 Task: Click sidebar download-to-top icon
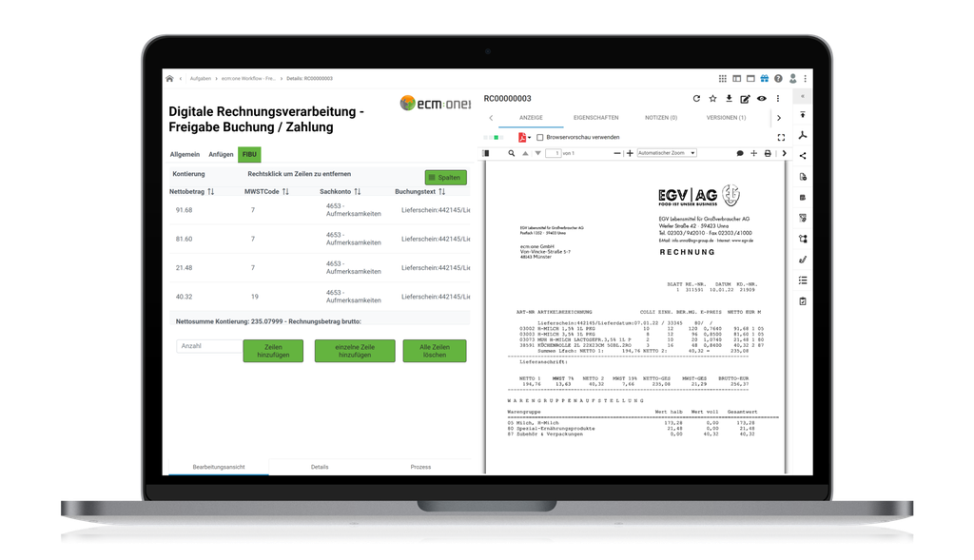[803, 115]
